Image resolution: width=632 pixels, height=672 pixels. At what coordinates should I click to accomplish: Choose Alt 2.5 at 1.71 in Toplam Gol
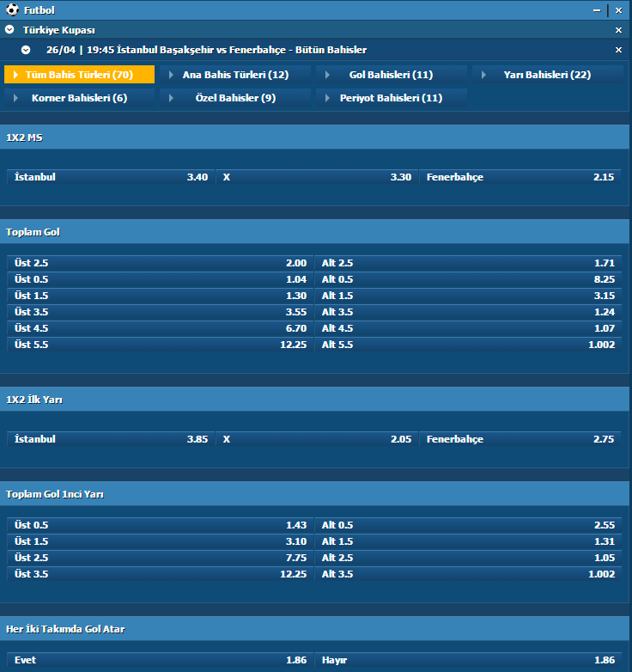(468, 263)
